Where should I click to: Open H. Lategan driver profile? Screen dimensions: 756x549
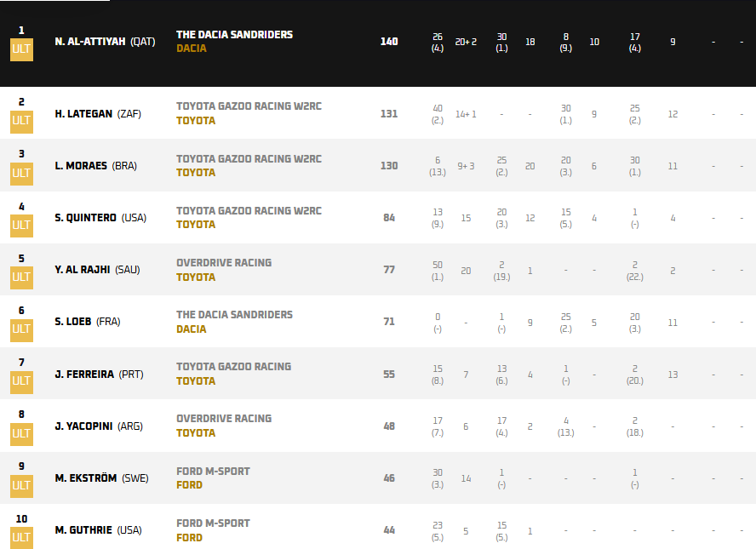pos(83,114)
